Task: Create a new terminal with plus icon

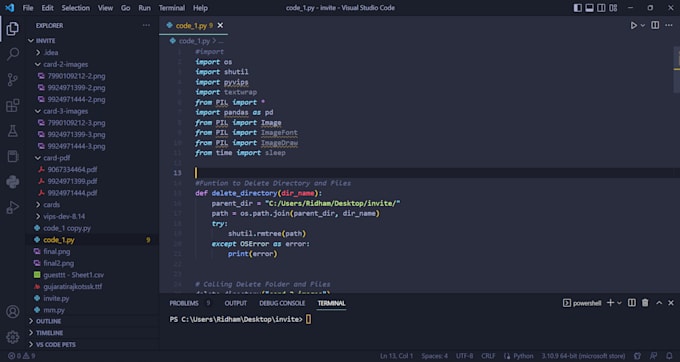Action: coord(610,303)
